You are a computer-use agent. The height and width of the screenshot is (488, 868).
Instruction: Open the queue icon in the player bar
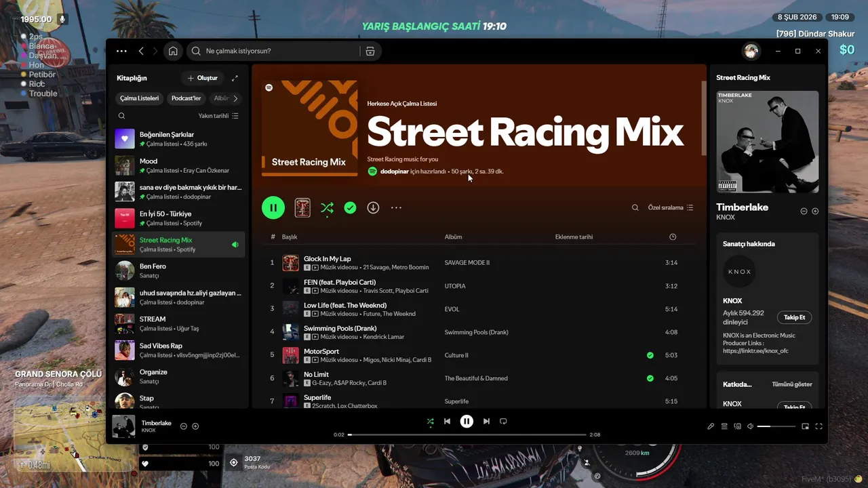pyautogui.click(x=724, y=426)
